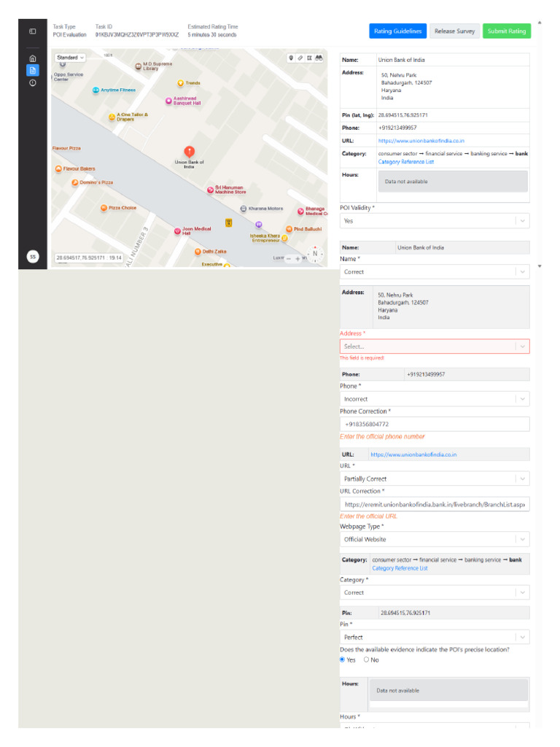
Task: Click the map coordinates readout box
Action: point(89,258)
